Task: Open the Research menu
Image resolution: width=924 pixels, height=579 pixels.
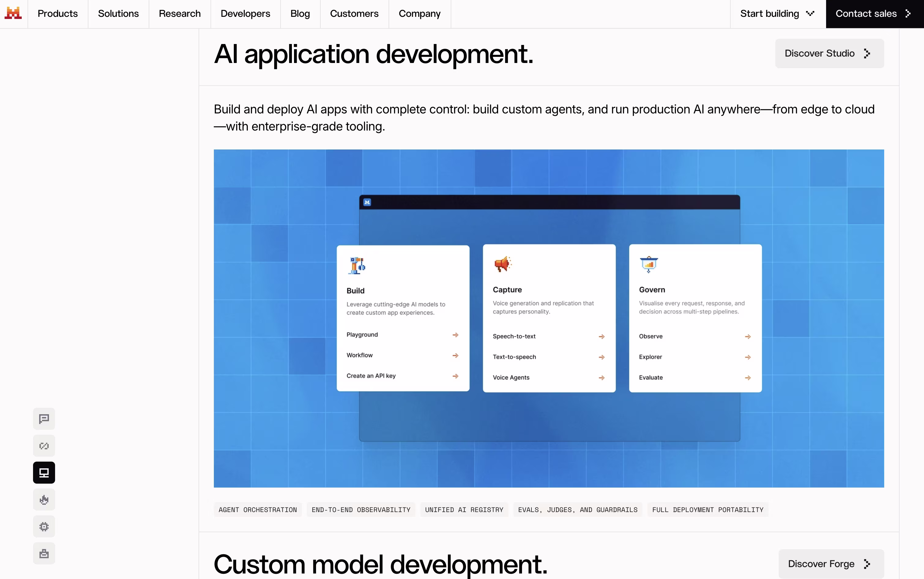Action: coord(179,14)
